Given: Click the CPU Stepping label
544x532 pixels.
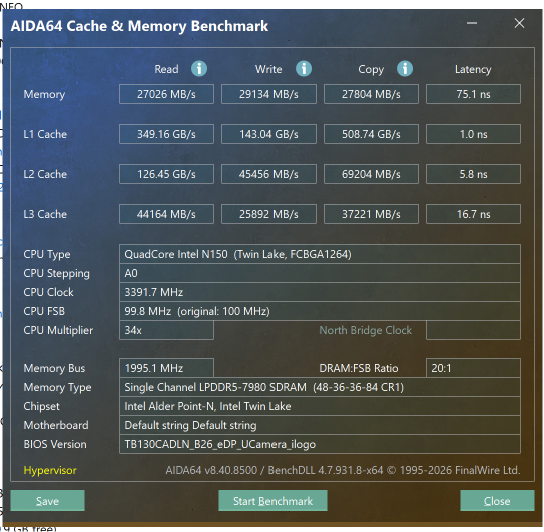Looking at the screenshot, I should point(56,273).
